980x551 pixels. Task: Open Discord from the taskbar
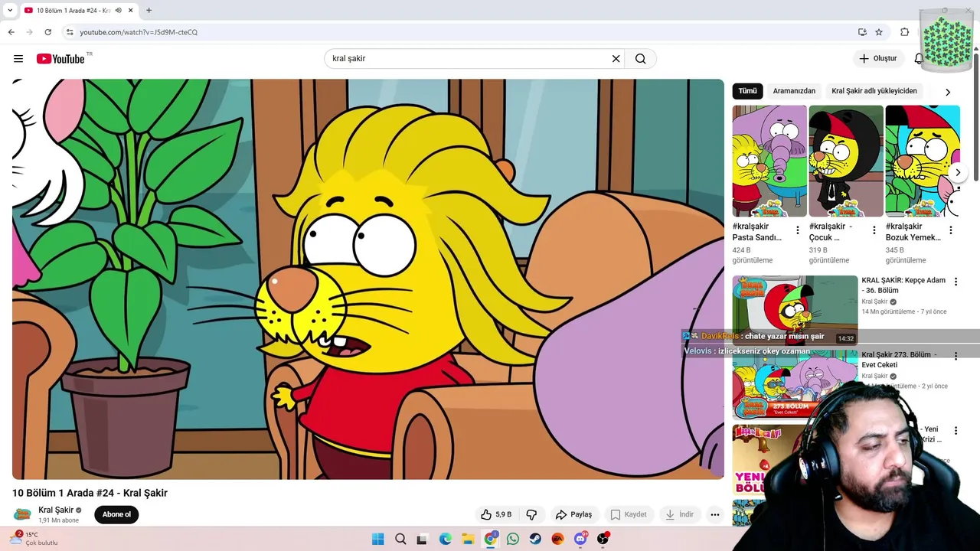click(x=580, y=539)
